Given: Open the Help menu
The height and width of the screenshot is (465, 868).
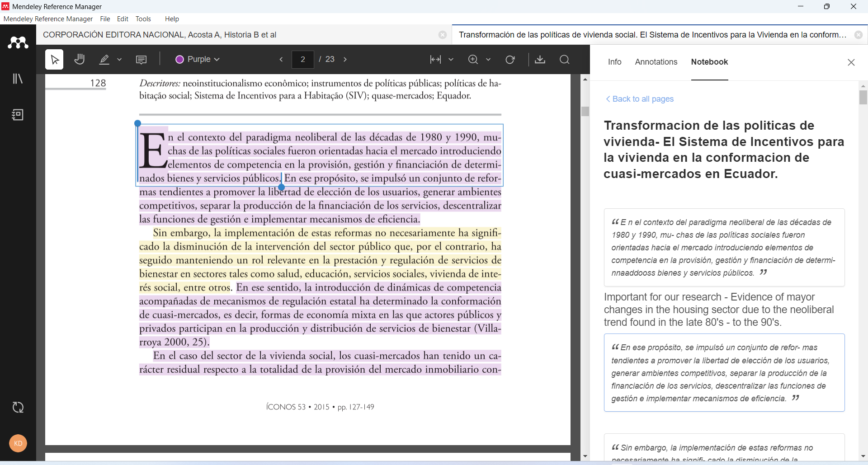Looking at the screenshot, I should click(x=172, y=19).
